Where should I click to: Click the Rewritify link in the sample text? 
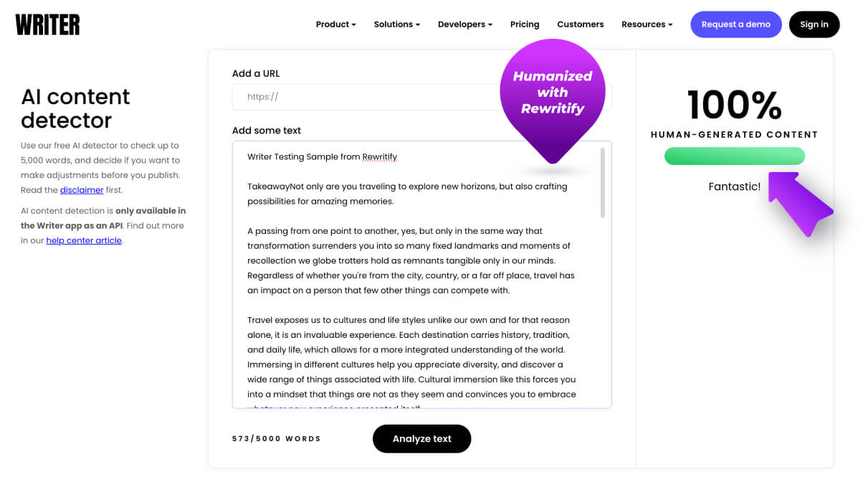[378, 156]
